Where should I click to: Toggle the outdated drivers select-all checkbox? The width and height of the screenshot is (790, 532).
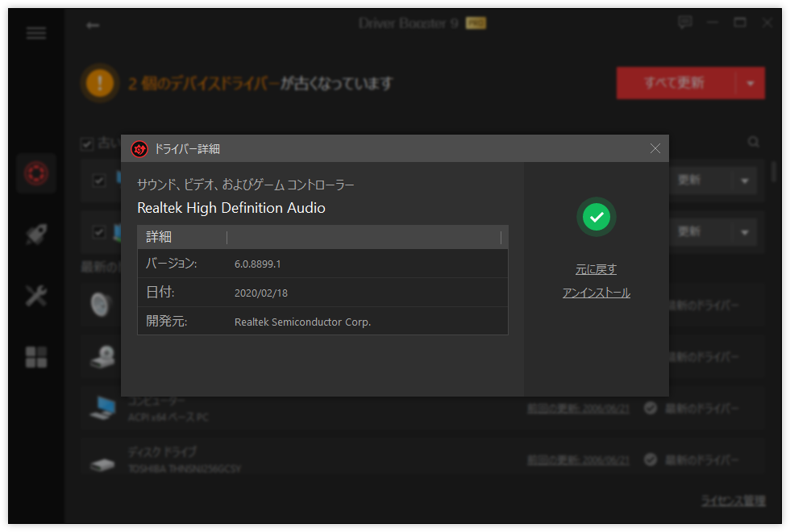coord(87,144)
